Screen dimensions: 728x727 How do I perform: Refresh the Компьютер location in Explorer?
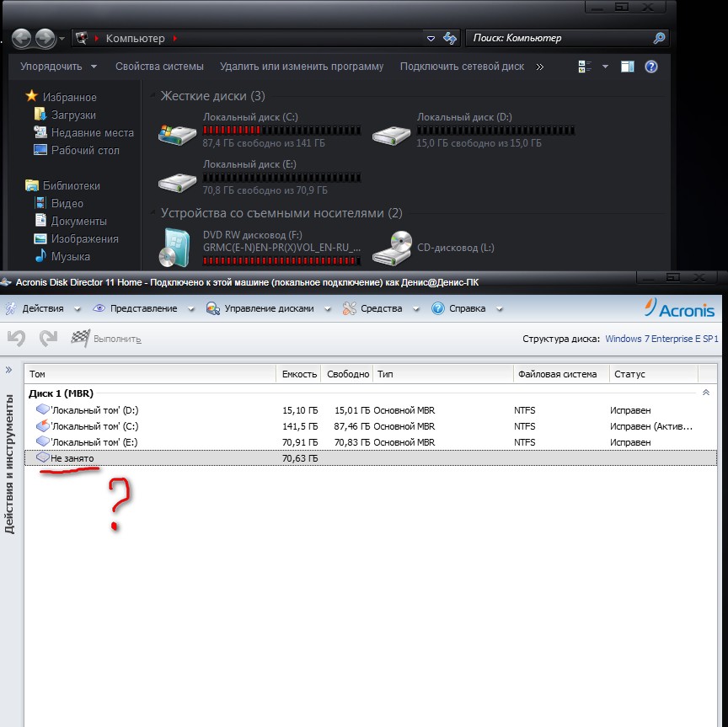[x=449, y=38]
